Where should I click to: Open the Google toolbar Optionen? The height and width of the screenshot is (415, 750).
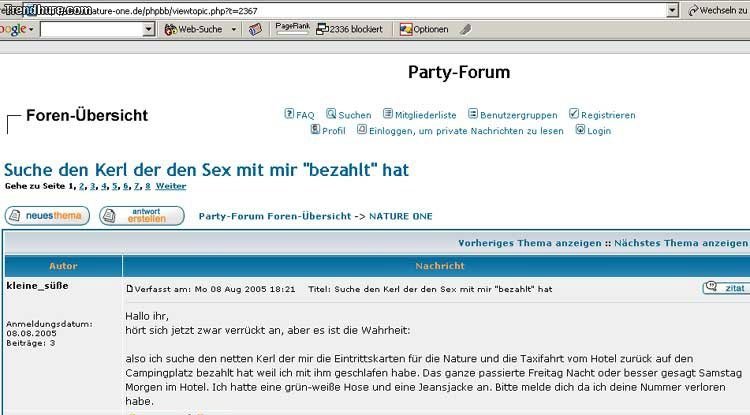tap(423, 29)
